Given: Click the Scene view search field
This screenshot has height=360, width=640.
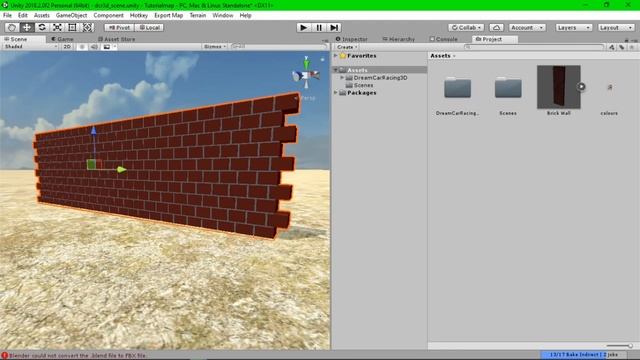Looking at the screenshot, I should coord(279,47).
